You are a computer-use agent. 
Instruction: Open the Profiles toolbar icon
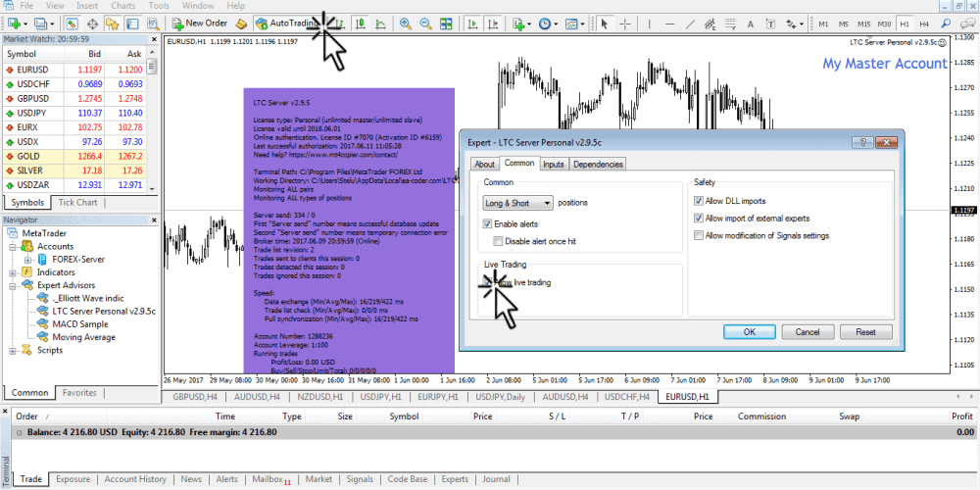point(41,24)
